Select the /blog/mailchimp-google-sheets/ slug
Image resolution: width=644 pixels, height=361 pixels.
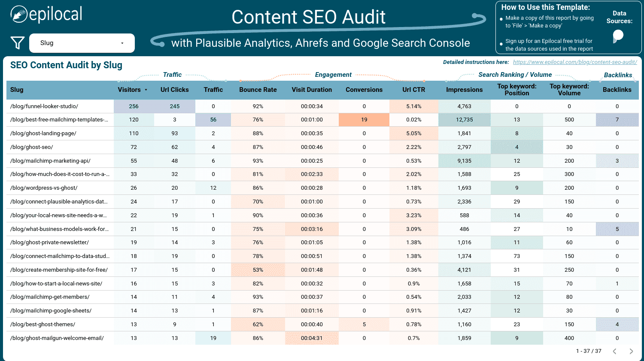(x=51, y=311)
